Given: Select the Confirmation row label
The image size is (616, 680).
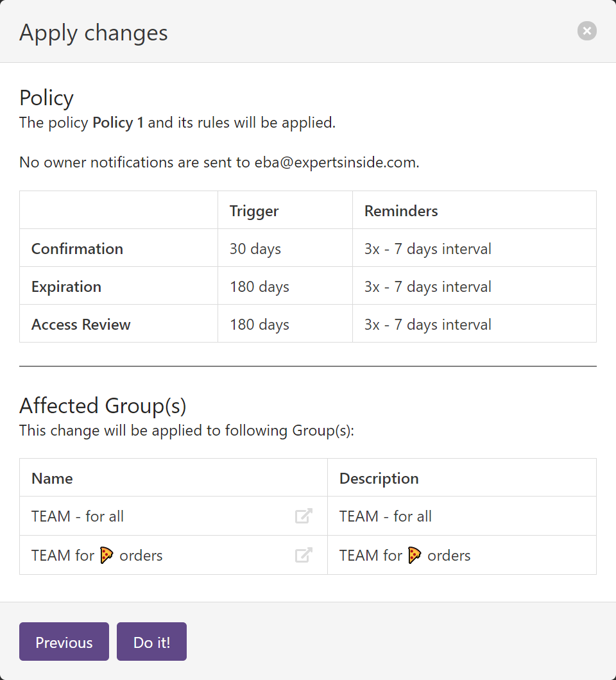Looking at the screenshot, I should tap(77, 248).
